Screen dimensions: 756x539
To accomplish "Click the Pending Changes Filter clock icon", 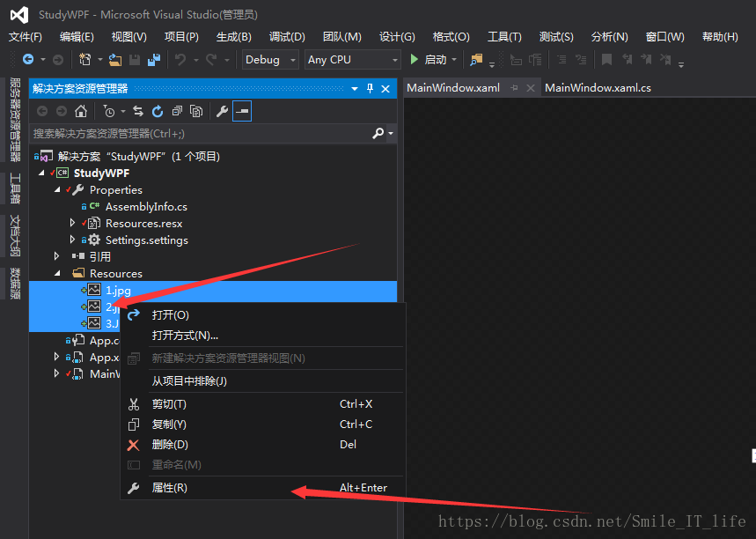I will coord(109,112).
